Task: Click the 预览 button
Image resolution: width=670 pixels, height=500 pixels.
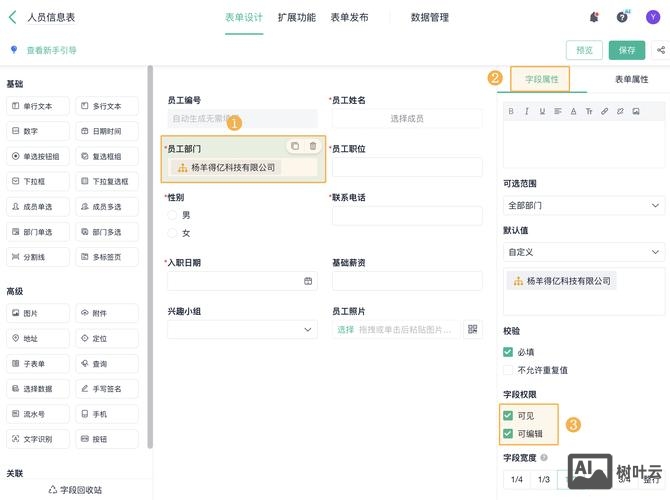Action: tap(584, 50)
